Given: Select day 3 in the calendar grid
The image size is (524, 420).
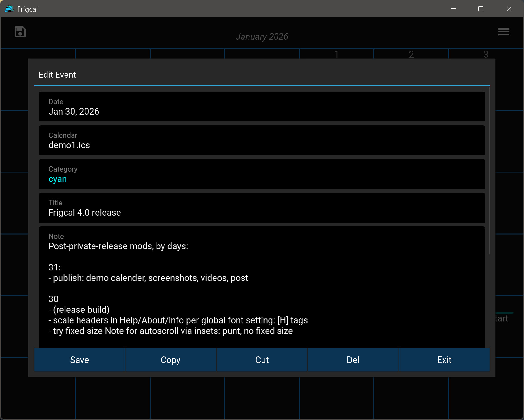Looking at the screenshot, I should pyautogui.click(x=486, y=54).
